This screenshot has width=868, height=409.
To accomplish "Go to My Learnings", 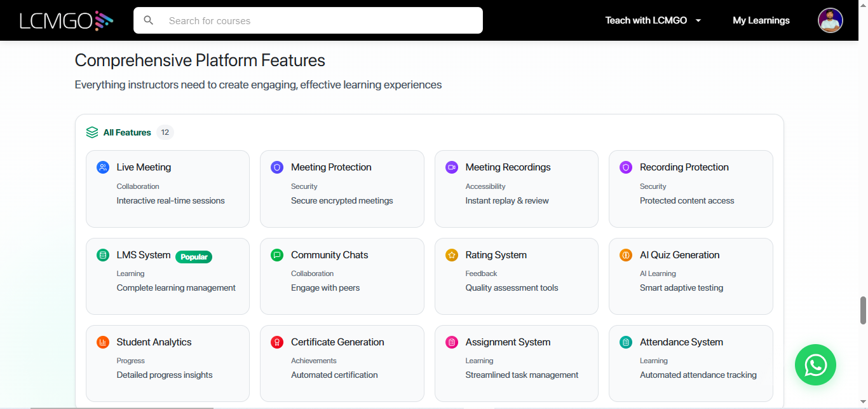I will click(x=761, y=20).
